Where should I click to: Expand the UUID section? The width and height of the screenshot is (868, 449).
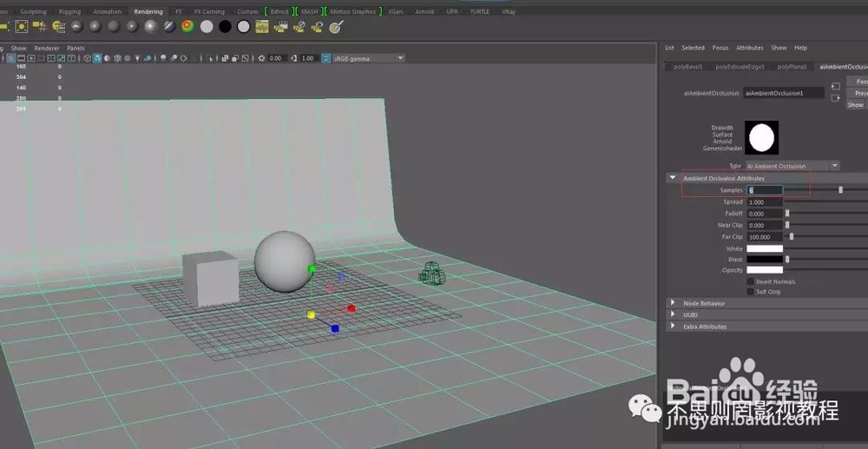point(673,314)
